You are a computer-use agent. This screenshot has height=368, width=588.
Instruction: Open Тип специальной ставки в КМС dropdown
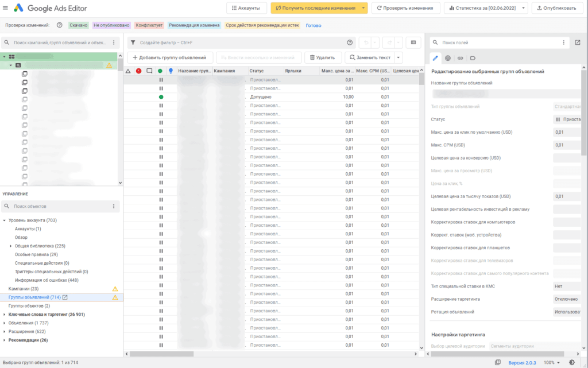[x=567, y=286]
